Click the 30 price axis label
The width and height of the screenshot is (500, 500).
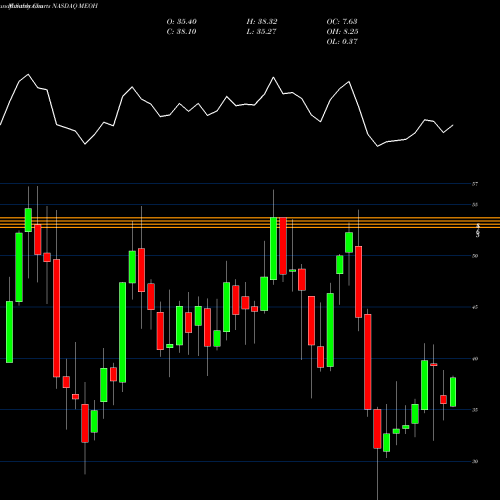coord(475,461)
